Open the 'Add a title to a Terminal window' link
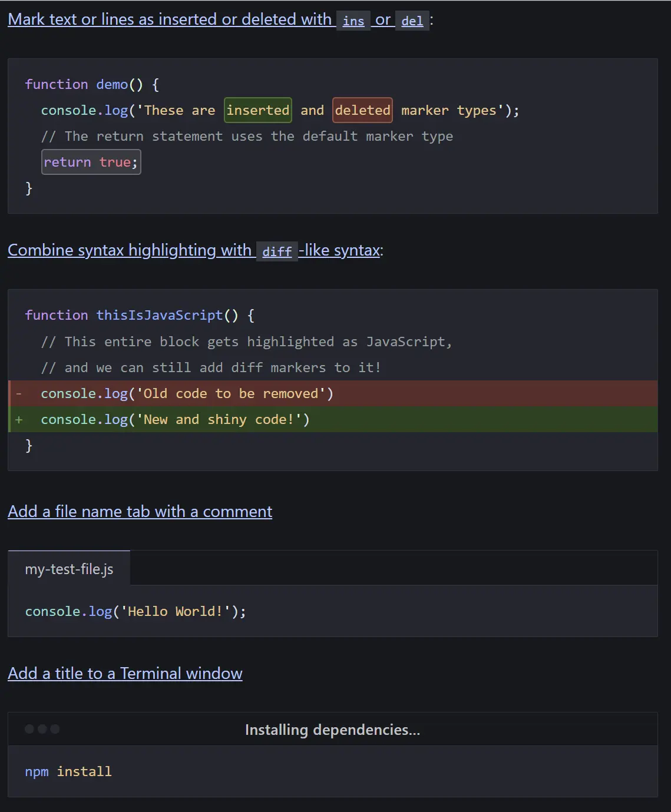The width and height of the screenshot is (671, 812). tap(125, 674)
